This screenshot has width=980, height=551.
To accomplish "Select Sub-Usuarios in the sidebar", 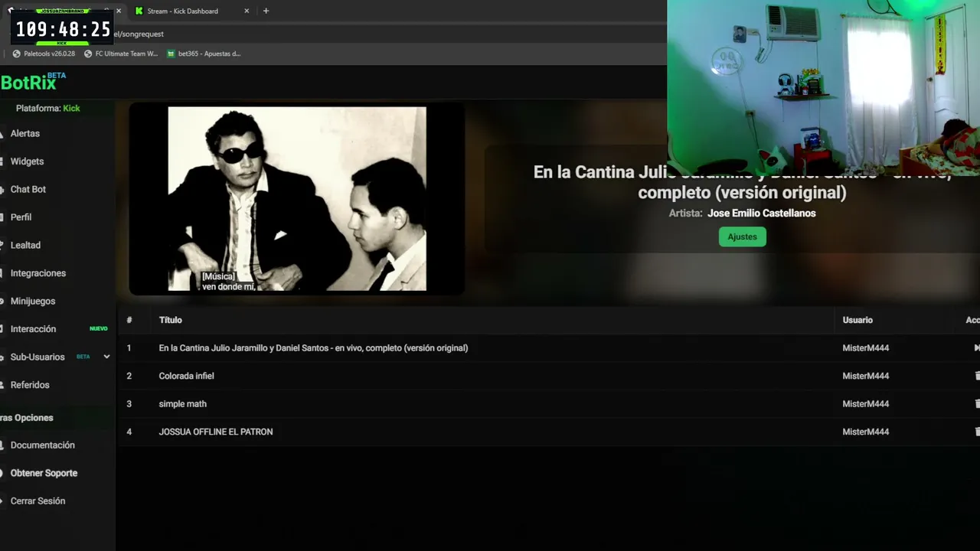I will (38, 357).
